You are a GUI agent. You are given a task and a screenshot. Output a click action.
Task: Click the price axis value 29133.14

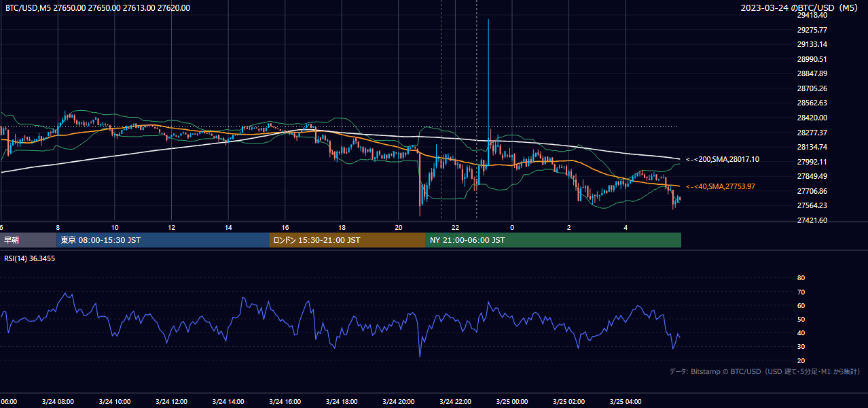pos(812,44)
